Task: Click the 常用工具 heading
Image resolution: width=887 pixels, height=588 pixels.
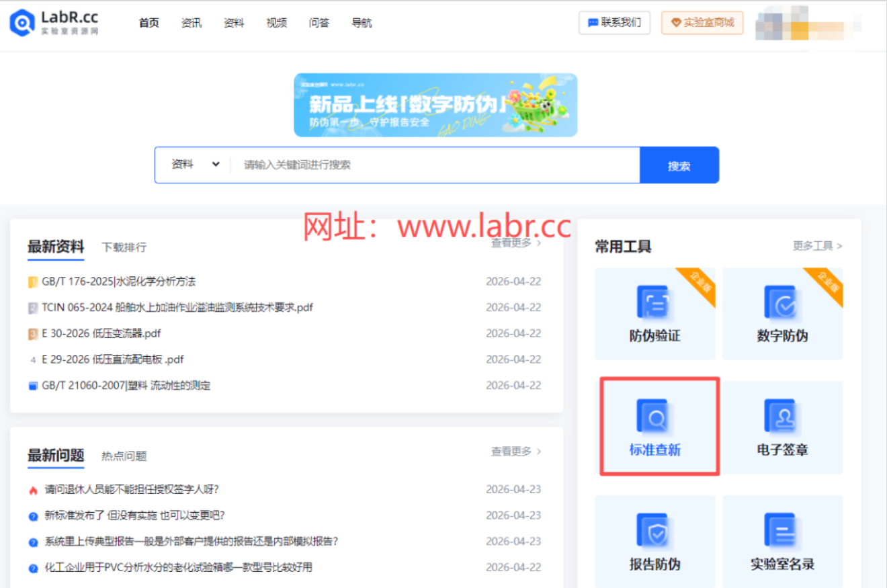Action: [623, 247]
